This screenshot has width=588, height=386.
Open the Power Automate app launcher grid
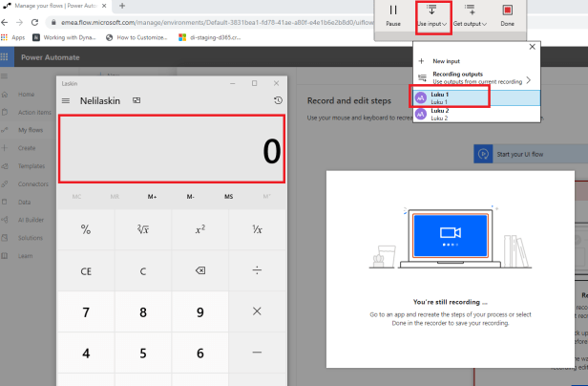[5, 57]
